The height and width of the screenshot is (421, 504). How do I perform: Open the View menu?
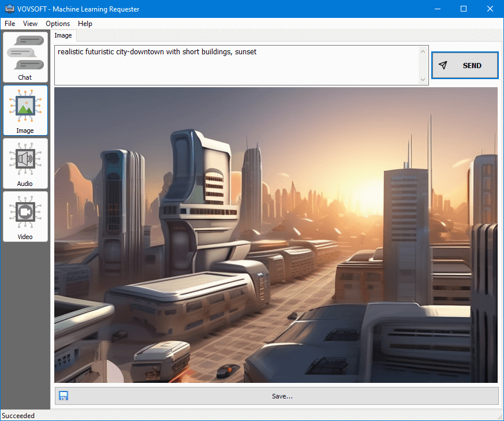(30, 24)
